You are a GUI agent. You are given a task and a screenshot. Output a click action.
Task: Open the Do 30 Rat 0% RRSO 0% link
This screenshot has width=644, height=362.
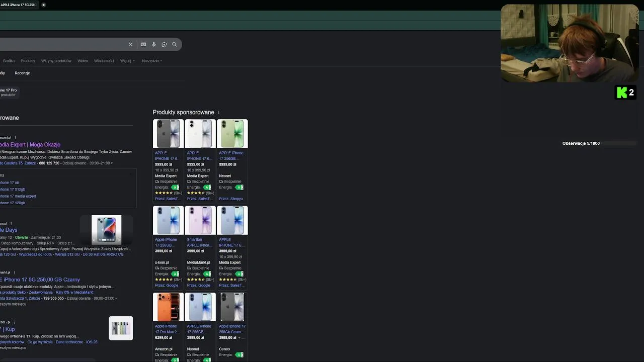coord(103,255)
